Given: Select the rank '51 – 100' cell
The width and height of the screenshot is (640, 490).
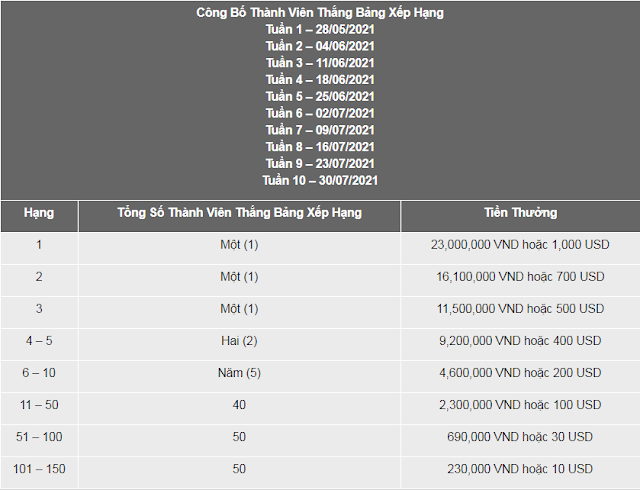Looking at the screenshot, I should pyautogui.click(x=39, y=437).
